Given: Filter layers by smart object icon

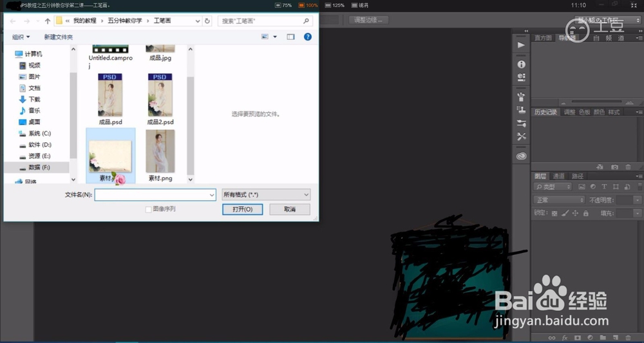Looking at the screenshot, I should pos(627,187).
